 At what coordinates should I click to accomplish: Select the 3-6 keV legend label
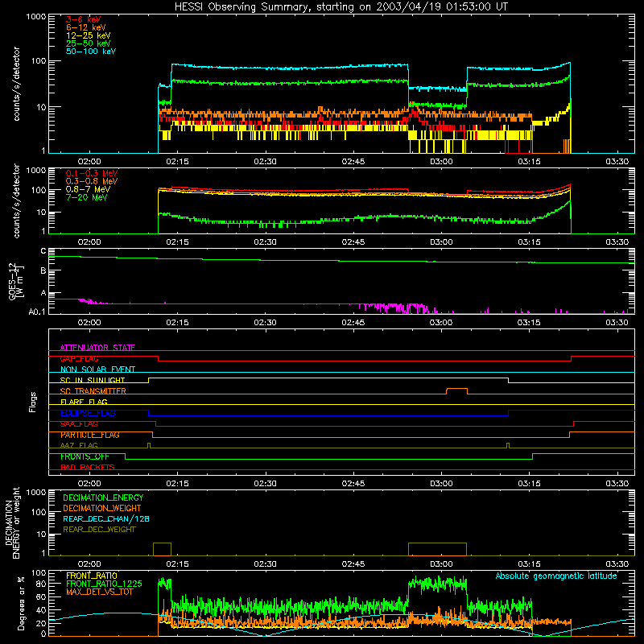click(84, 19)
